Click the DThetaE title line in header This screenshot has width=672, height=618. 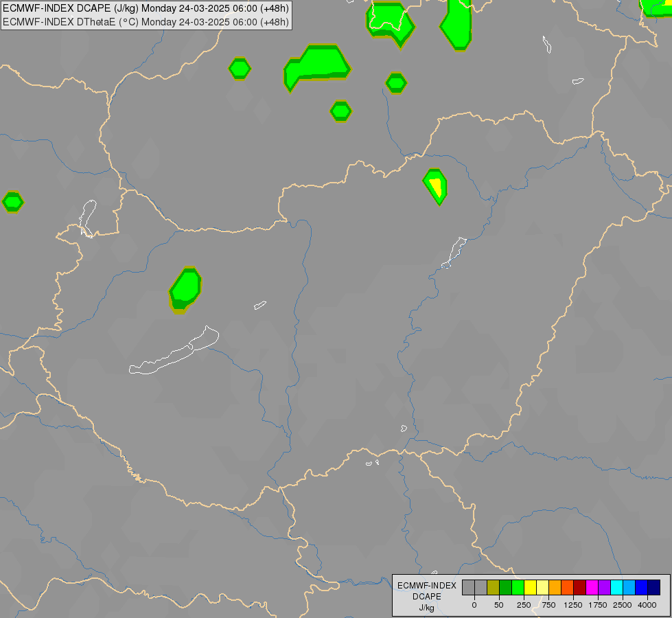tap(146, 22)
